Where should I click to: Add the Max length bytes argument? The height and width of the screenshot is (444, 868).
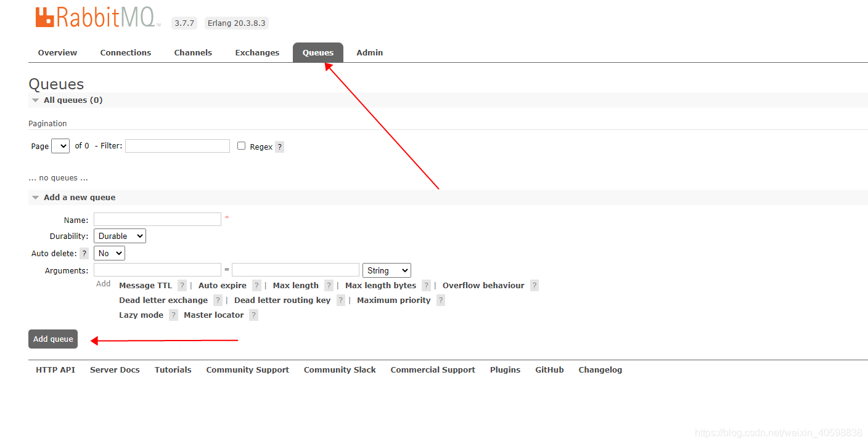coord(381,285)
